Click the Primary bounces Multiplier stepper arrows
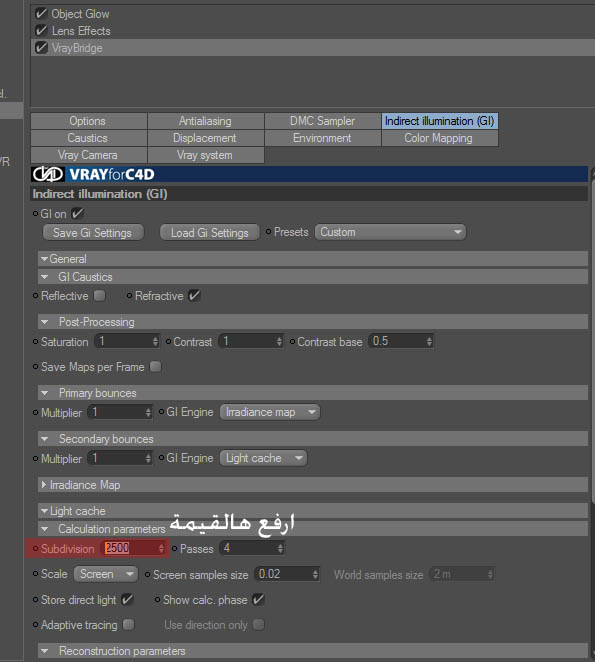The width and height of the screenshot is (595, 662). (148, 412)
